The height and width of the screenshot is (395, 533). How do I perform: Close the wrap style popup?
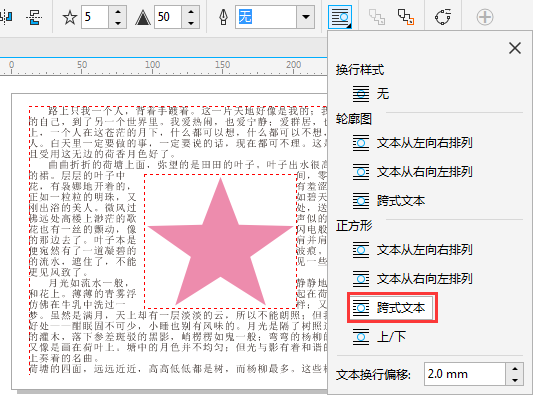pyautogui.click(x=515, y=48)
